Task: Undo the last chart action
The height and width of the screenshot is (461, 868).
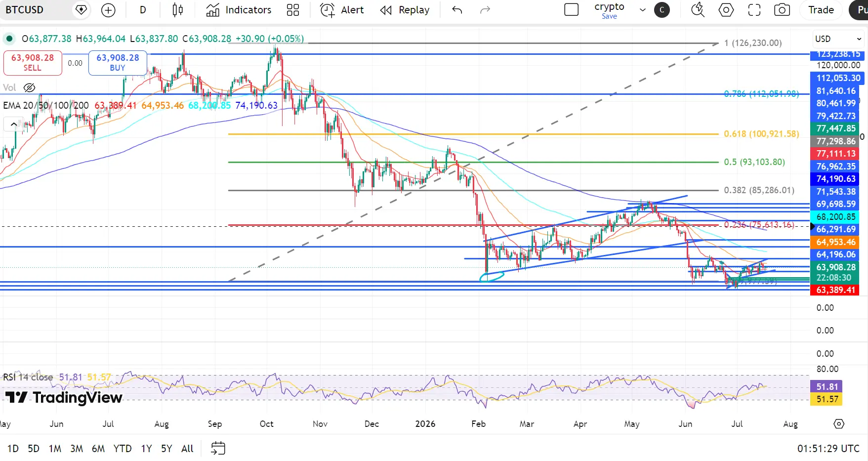Action: pos(457,10)
